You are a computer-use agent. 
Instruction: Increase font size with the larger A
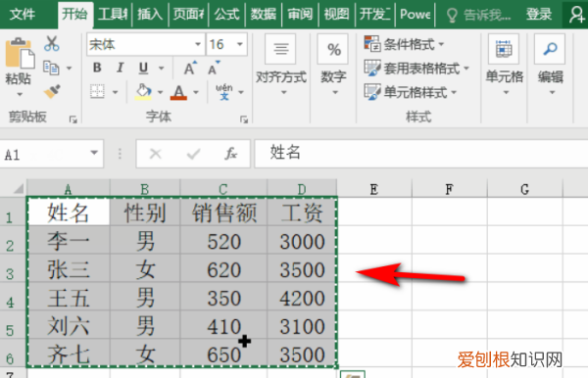coord(190,68)
